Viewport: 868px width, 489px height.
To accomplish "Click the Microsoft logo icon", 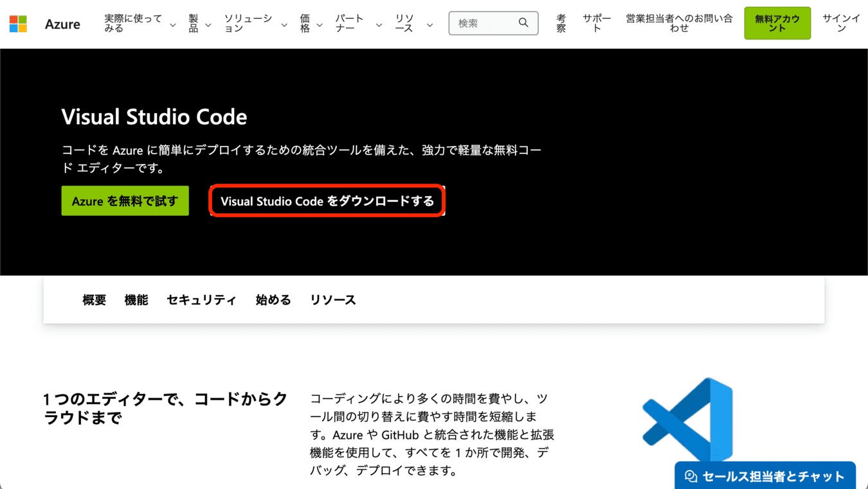I will pyautogui.click(x=18, y=24).
